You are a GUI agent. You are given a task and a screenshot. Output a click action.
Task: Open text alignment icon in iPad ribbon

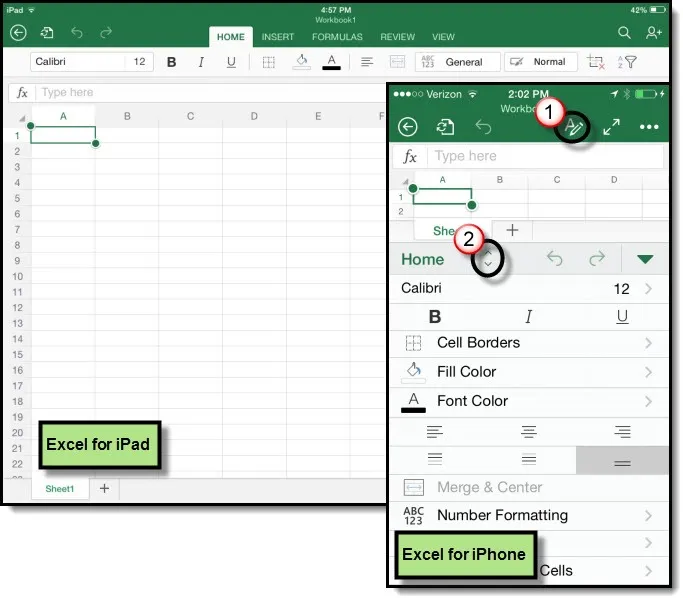(367, 62)
